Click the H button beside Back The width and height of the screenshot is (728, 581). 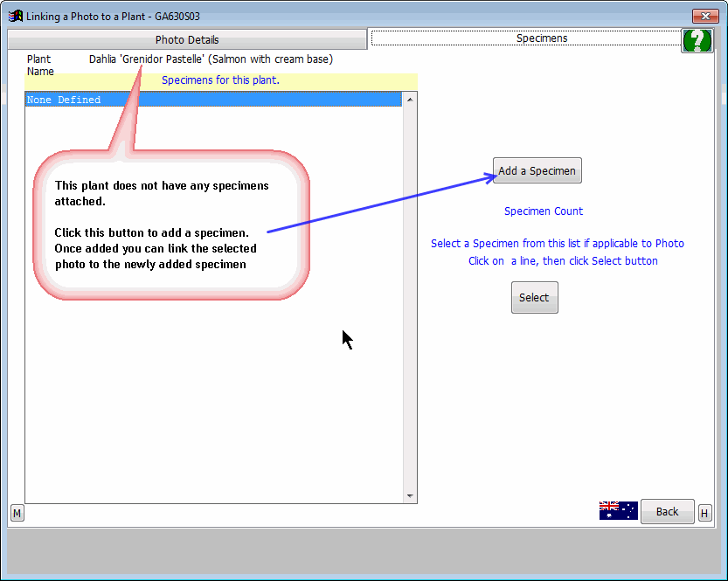pos(704,513)
